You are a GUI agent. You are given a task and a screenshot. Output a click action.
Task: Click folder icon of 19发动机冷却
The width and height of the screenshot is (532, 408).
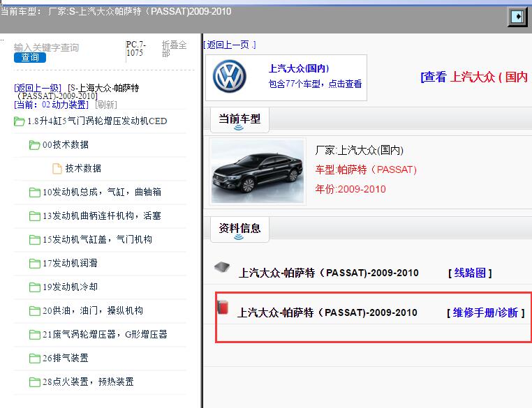coord(34,287)
